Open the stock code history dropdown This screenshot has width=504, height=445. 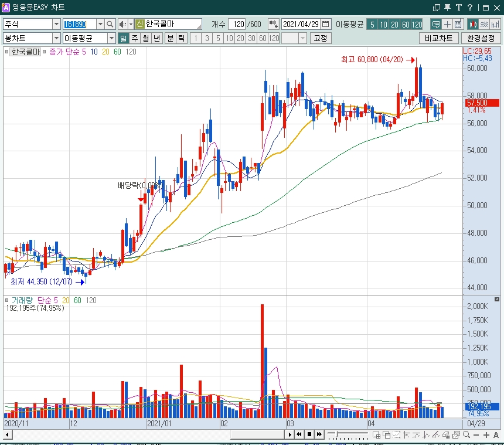point(100,24)
